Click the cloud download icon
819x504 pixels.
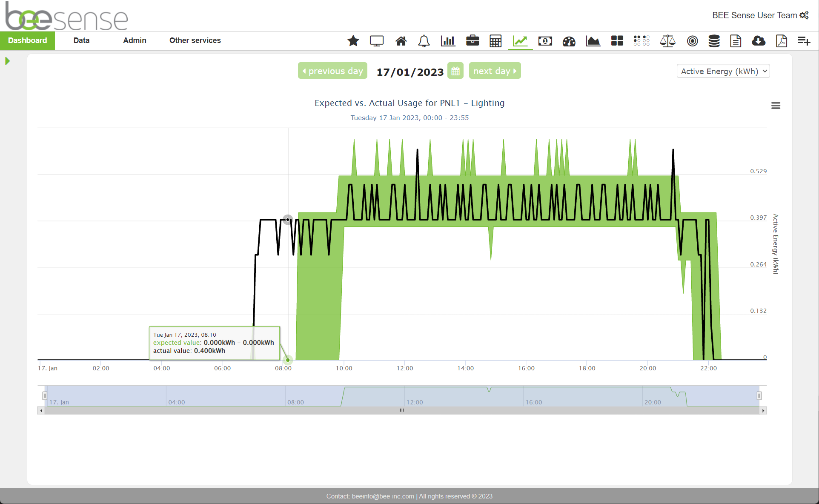[759, 41]
